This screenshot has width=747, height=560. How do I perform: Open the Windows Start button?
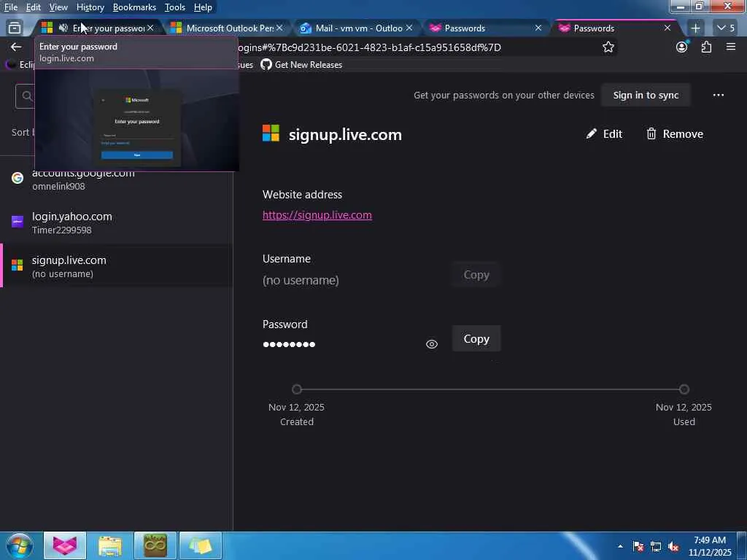pos(20,545)
